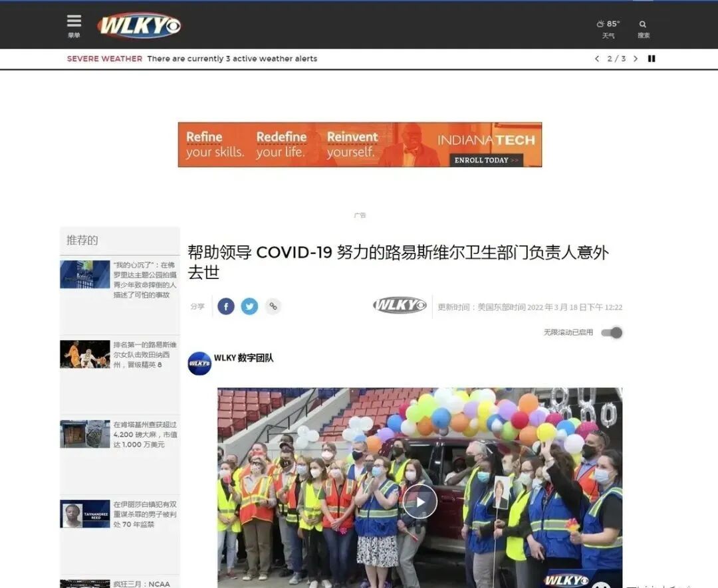
Task: Open the weather 85° widget
Action: tap(608, 29)
